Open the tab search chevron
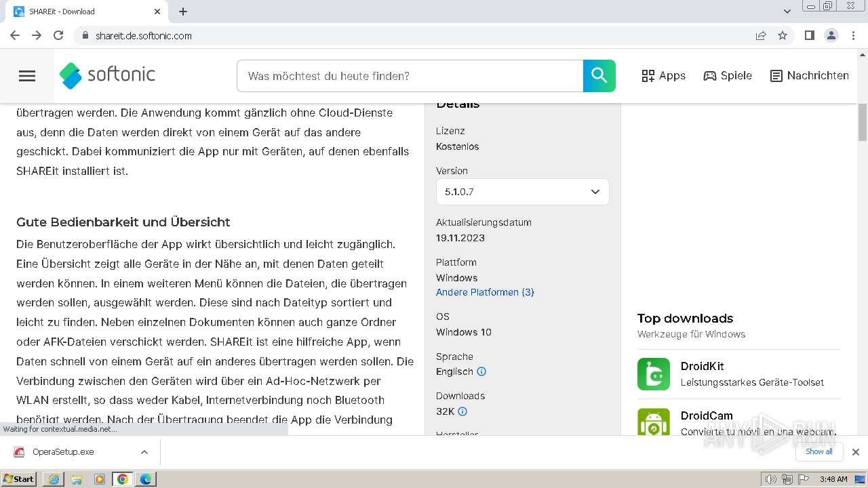The image size is (868, 488). click(787, 12)
